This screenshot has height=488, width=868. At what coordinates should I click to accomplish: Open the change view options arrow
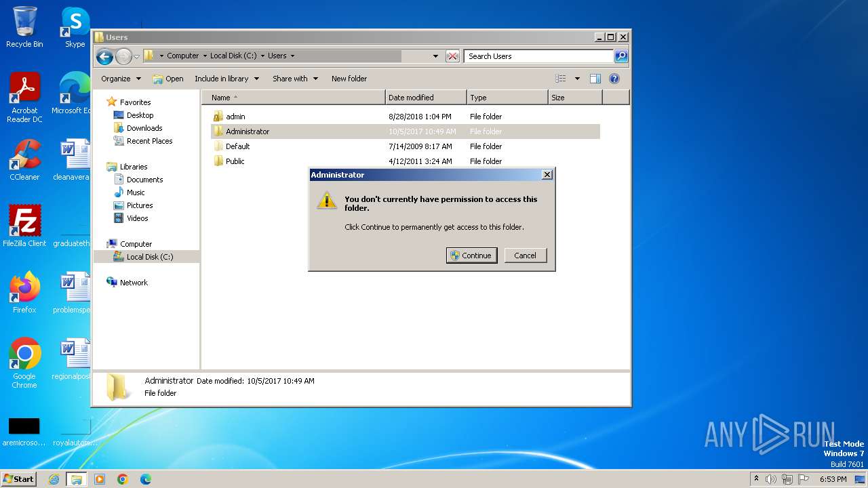coord(577,79)
